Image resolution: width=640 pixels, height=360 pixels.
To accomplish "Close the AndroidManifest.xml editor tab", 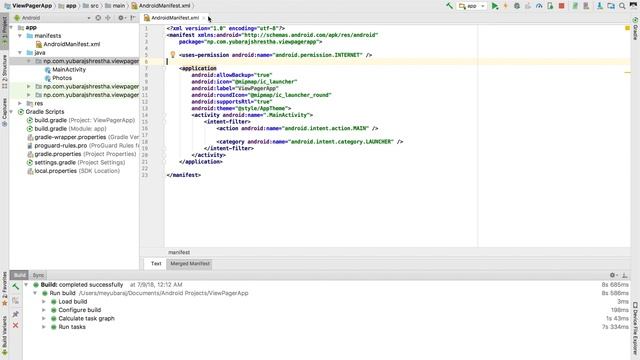I will (x=204, y=18).
